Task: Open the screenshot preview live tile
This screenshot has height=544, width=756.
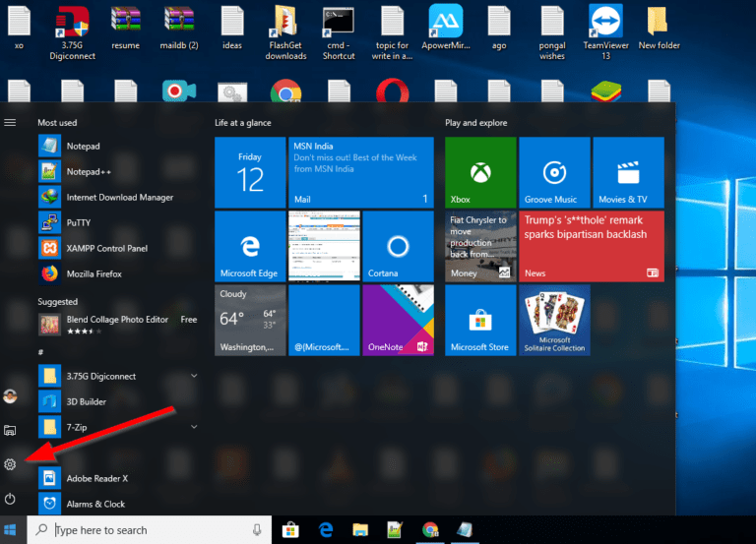Action: pos(324,246)
